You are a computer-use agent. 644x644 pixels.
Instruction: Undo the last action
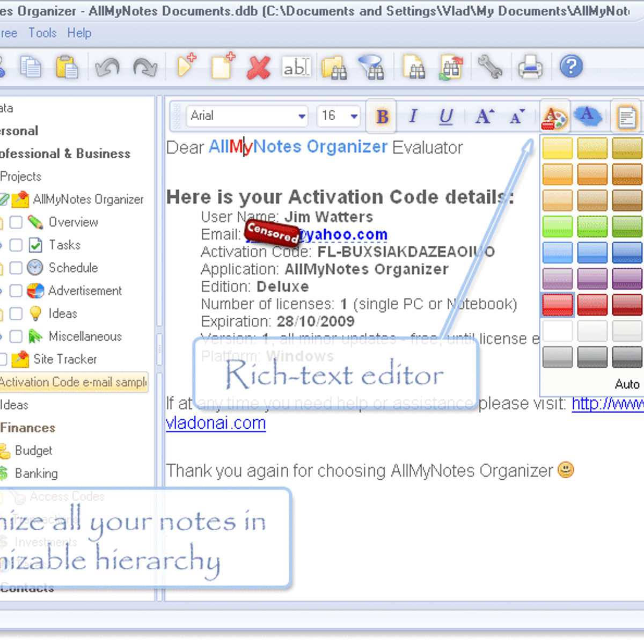point(107,68)
